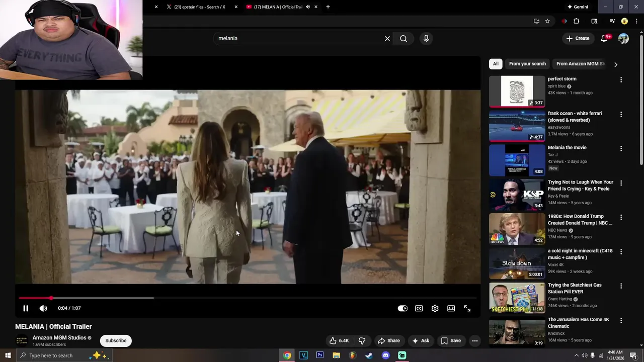644x362 pixels.
Task: Open 1980s: How Donald Trump Created title
Action: [580, 220]
